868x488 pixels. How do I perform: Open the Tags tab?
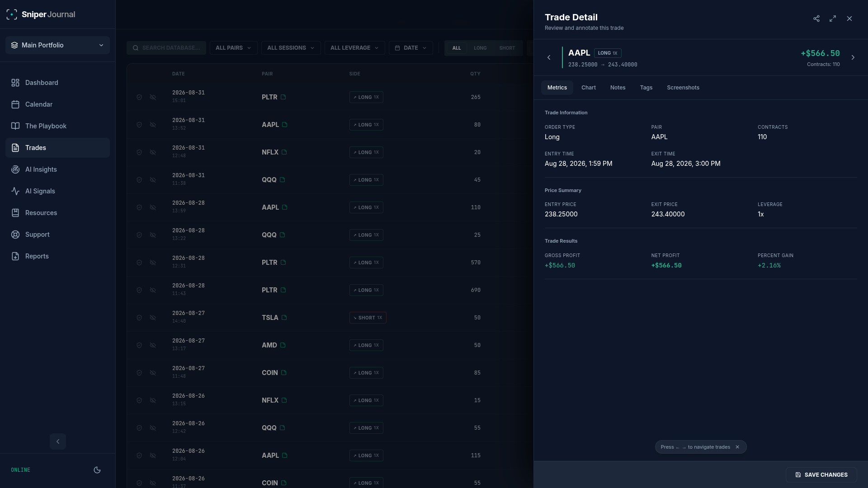coord(646,88)
